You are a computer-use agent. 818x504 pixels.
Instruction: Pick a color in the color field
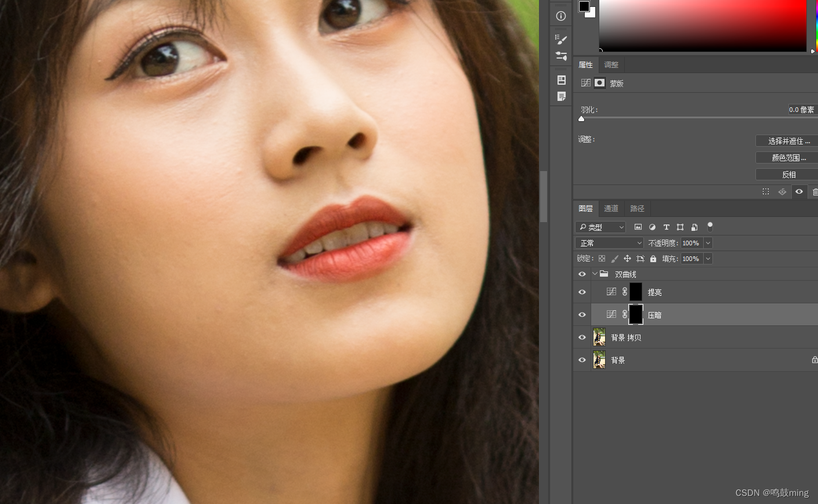coord(703,25)
